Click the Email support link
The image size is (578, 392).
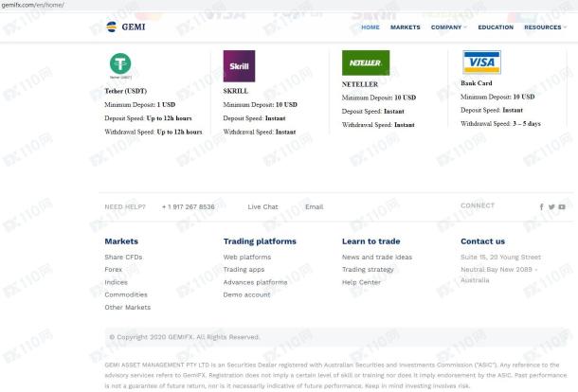(314, 207)
